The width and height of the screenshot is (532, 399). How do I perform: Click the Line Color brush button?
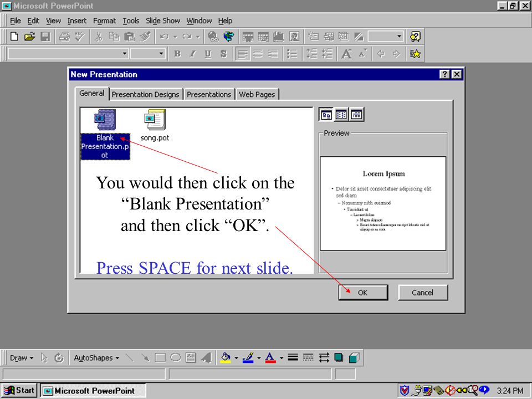(248, 357)
